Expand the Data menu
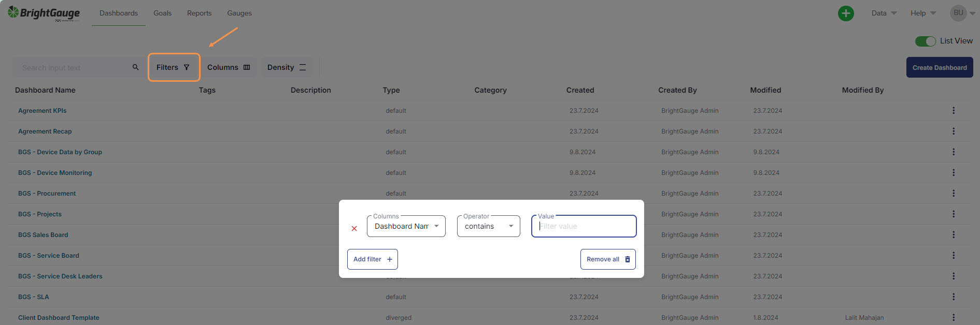980x325 pixels. [884, 13]
